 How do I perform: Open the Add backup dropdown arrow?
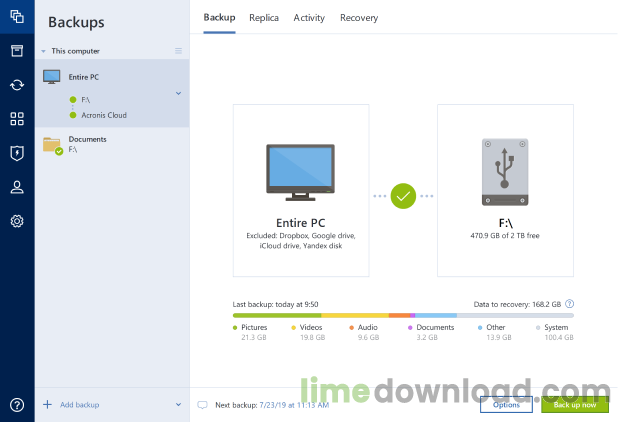pyautogui.click(x=179, y=405)
